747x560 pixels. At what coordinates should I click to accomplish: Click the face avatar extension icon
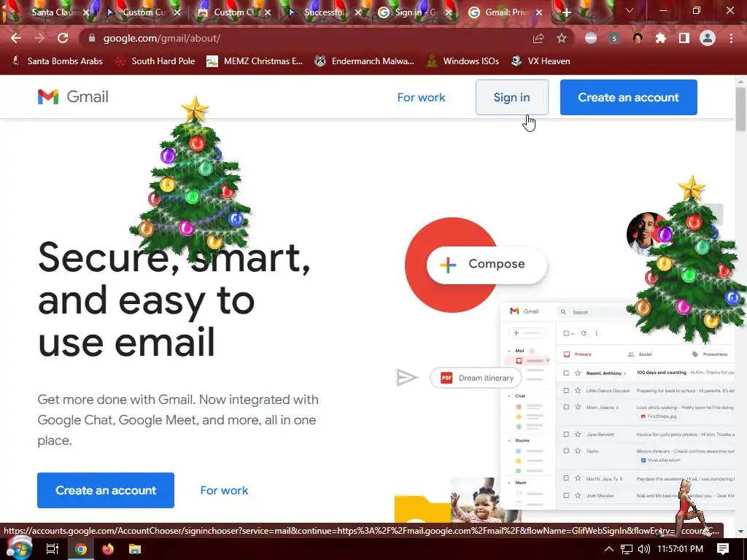coord(638,38)
